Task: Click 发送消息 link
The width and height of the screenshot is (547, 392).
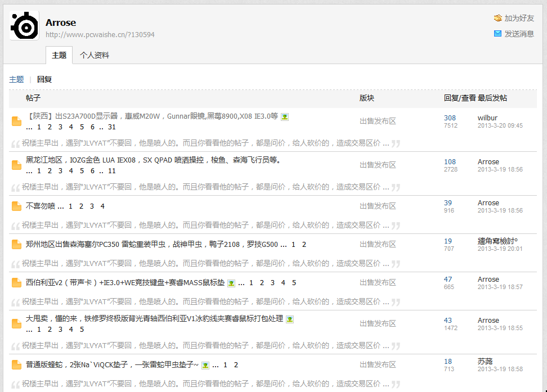Action: pos(519,34)
